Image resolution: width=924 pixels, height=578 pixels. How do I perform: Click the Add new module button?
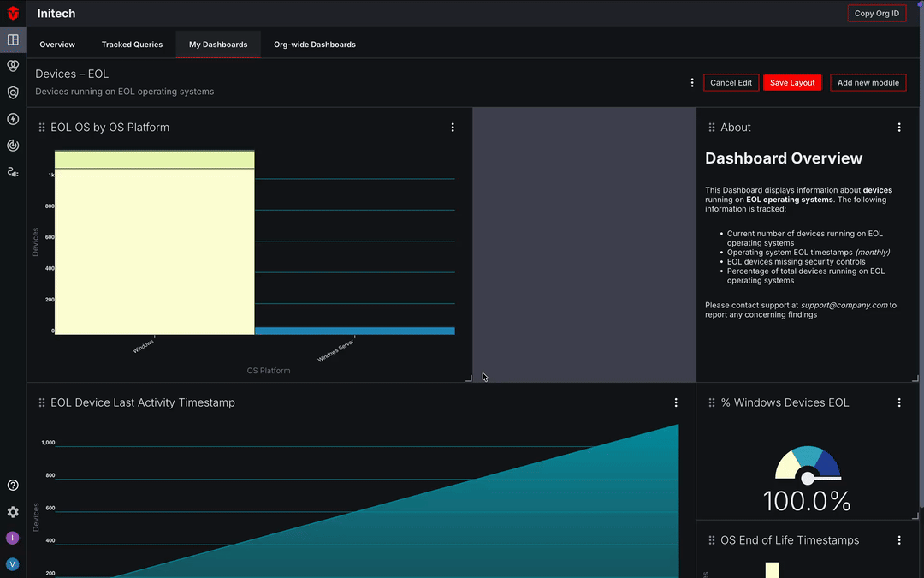[x=868, y=82]
